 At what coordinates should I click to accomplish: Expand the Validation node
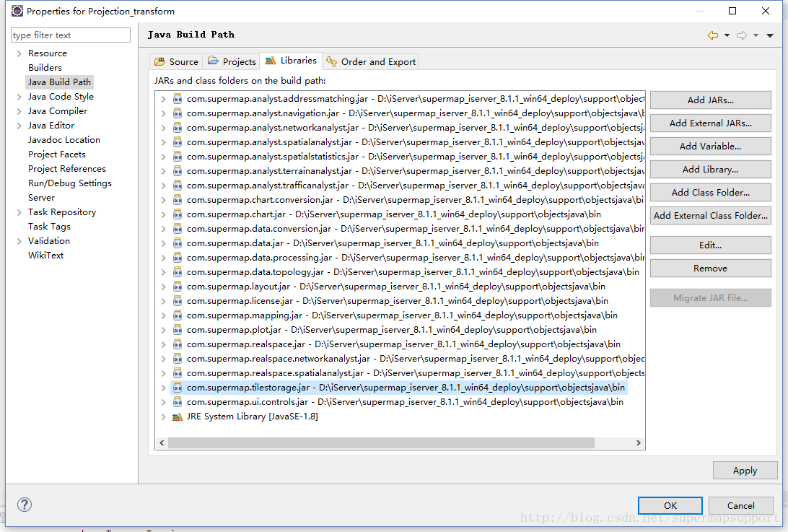[x=19, y=241]
